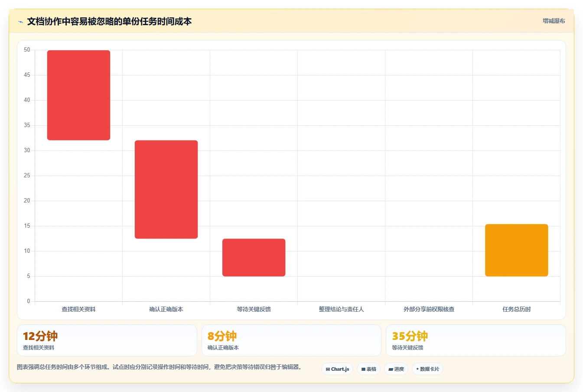
Task: Open the 35分钟 等待关键反馈 card
Action: tap(476, 340)
